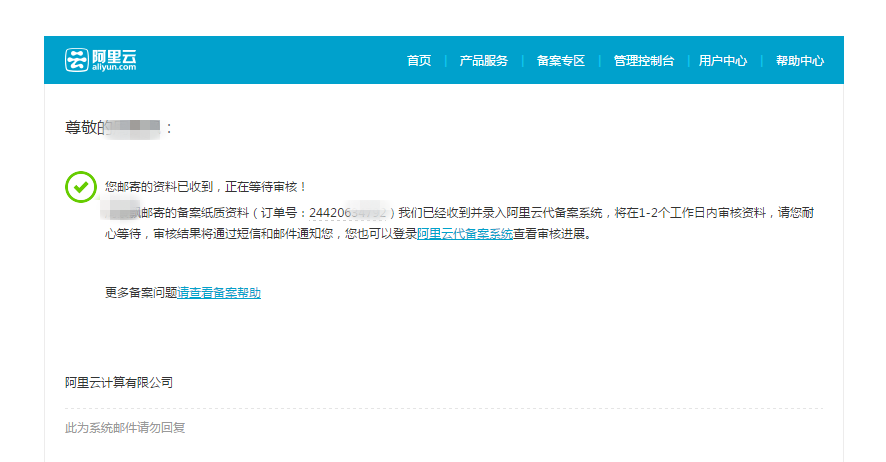Open the 帮助中心 header link
886x462 pixels.
click(800, 60)
